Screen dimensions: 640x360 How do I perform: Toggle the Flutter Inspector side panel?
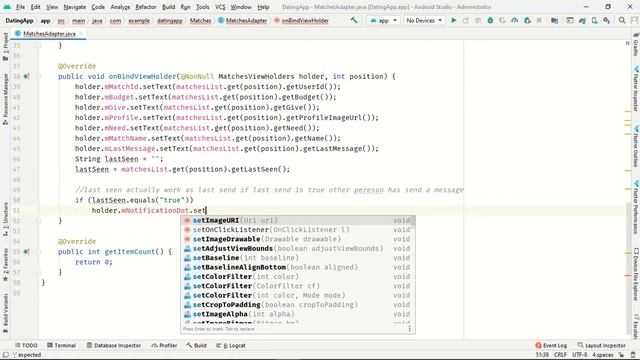636,89
